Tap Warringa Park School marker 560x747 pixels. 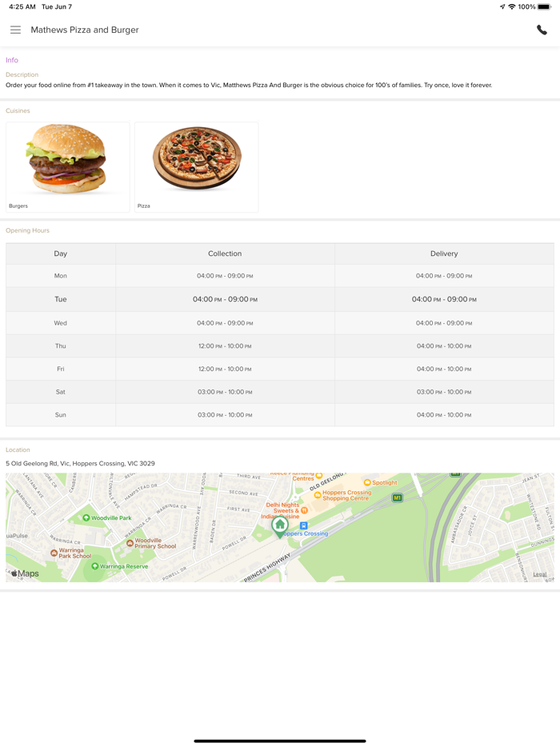pos(54,553)
